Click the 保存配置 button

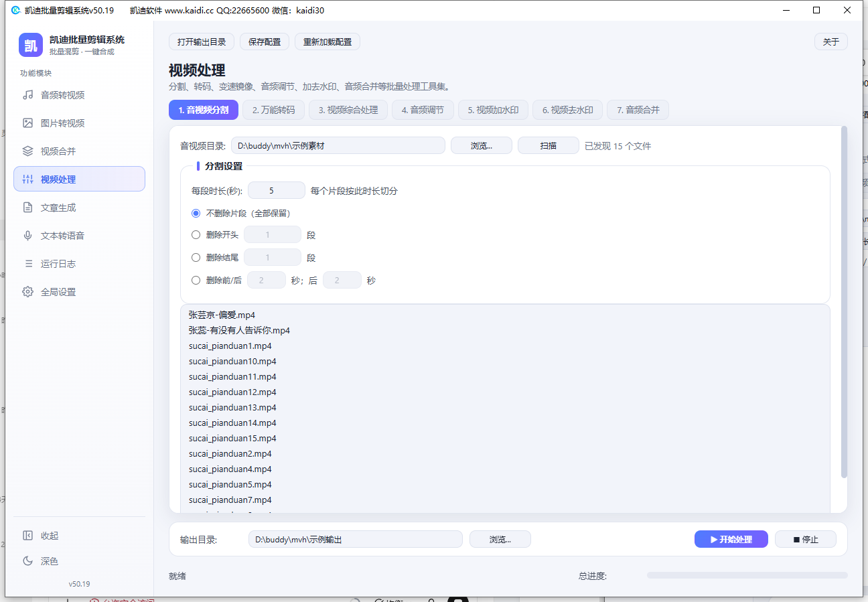click(x=265, y=42)
